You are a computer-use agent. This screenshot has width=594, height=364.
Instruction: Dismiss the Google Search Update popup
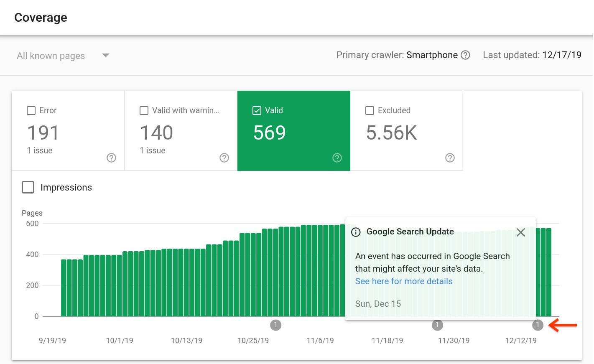pos(520,232)
